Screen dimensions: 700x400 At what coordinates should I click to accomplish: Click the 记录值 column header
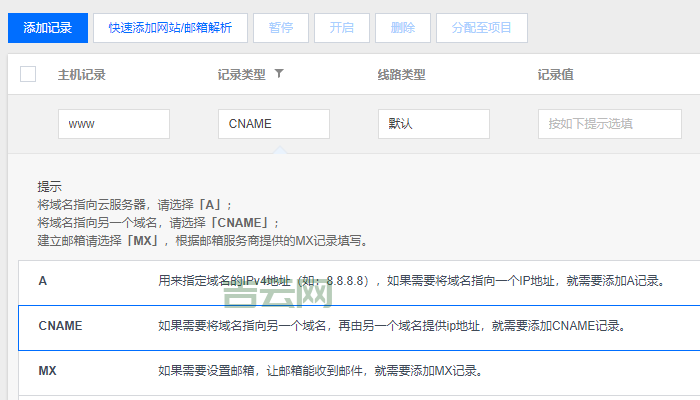pos(555,75)
